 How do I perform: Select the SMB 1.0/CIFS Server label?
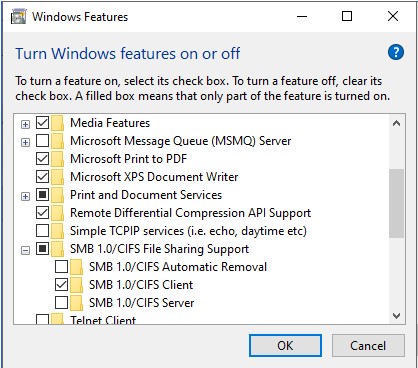point(142,303)
